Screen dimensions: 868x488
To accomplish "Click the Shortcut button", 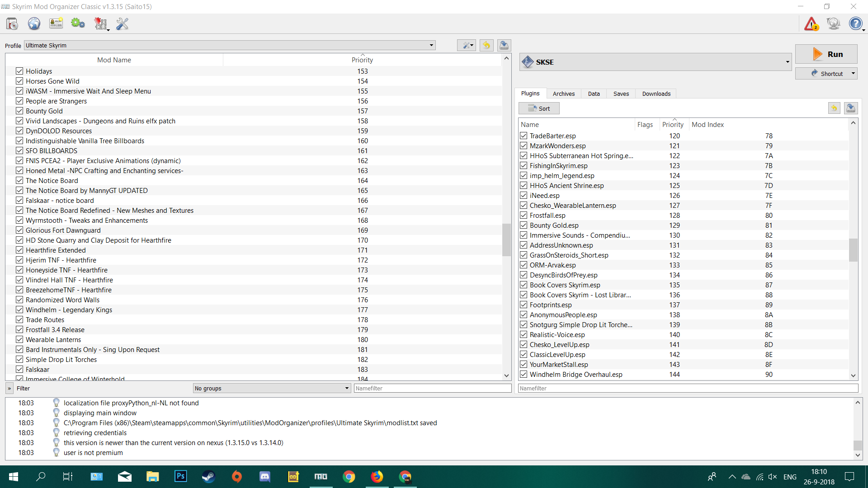I will [826, 74].
